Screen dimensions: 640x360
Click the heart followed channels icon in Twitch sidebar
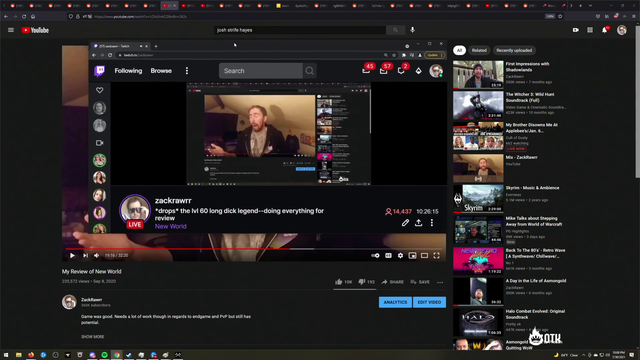(100, 90)
